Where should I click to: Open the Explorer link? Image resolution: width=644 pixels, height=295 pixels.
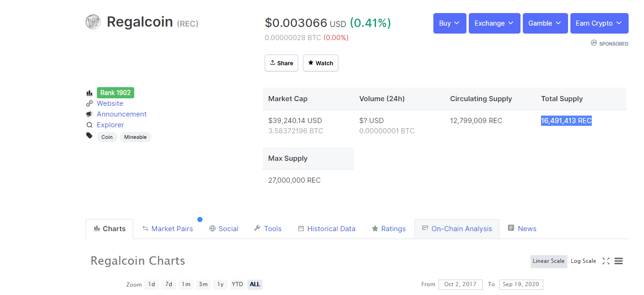(x=110, y=125)
